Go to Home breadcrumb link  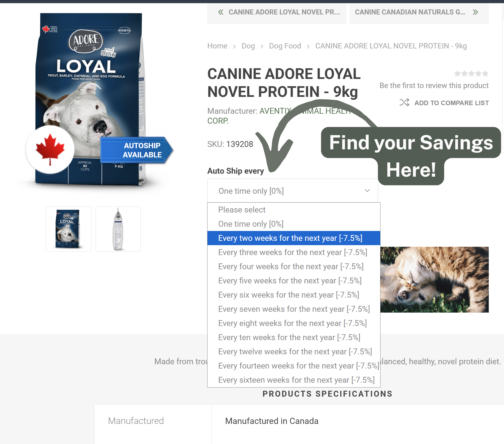[217, 46]
